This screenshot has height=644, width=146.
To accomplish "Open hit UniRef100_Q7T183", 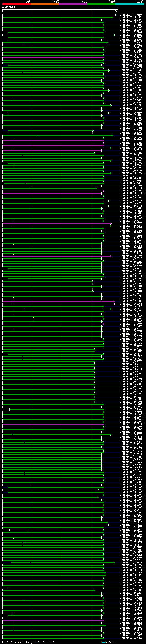I will [x=131, y=321].
